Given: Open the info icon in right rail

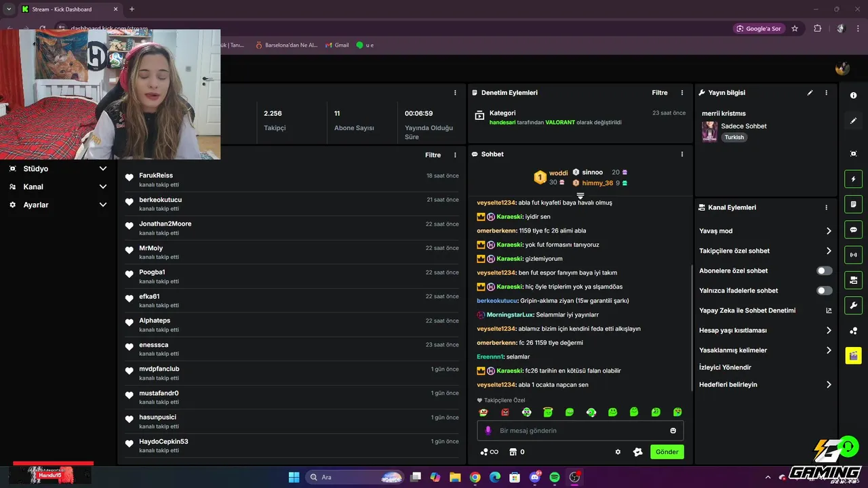Looking at the screenshot, I should 853,96.
